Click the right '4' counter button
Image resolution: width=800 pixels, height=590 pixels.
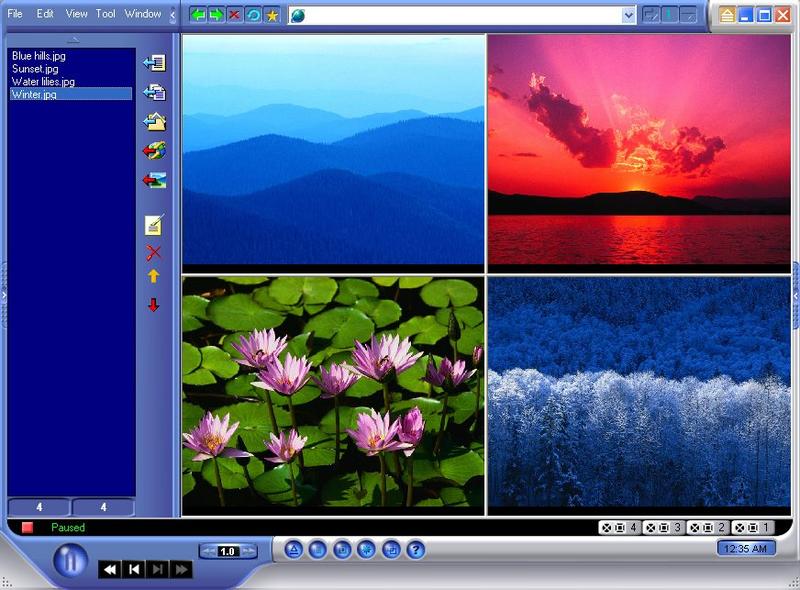pyautogui.click(x=104, y=507)
